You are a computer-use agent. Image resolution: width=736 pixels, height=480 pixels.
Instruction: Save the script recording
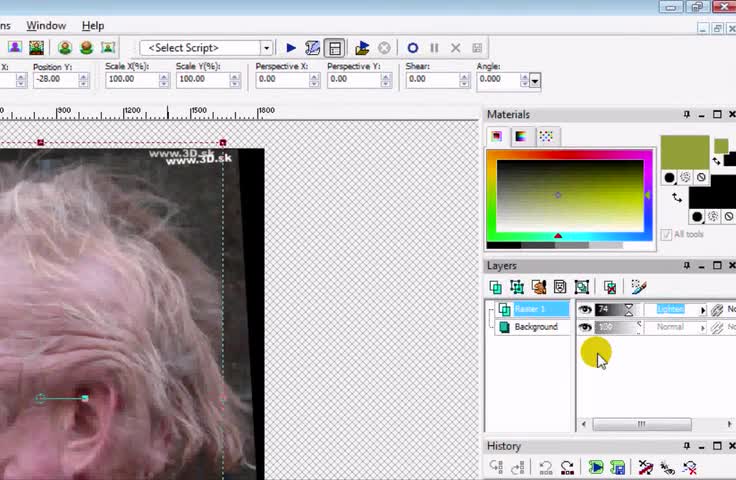[x=477, y=48]
